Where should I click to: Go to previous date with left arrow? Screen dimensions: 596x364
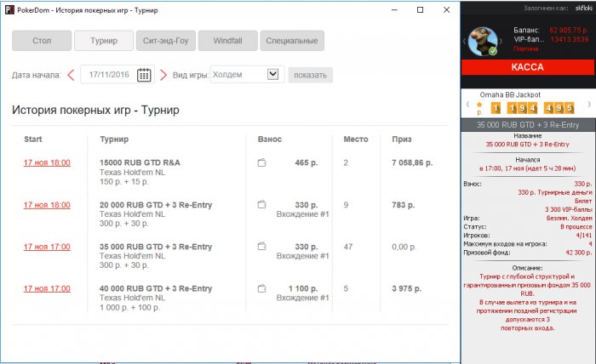click(71, 75)
